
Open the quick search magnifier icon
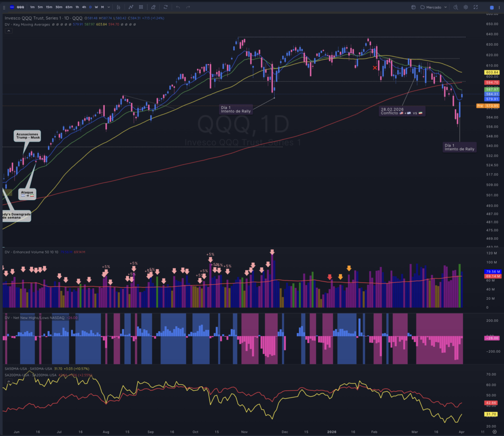click(455, 7)
